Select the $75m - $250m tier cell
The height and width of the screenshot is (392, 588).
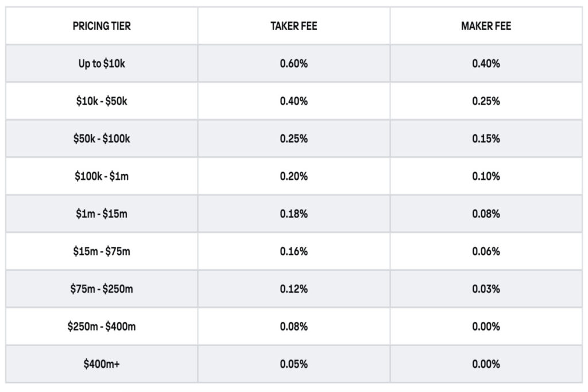102,289
